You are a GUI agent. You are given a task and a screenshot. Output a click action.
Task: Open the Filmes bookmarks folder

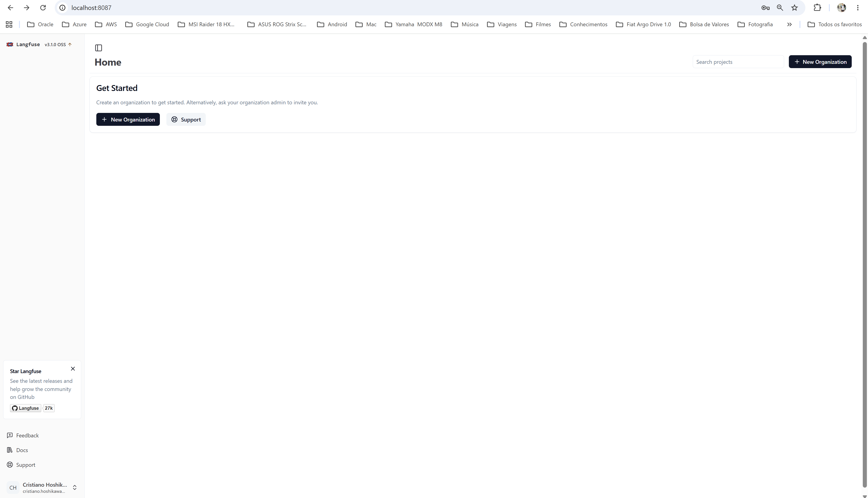click(538, 24)
